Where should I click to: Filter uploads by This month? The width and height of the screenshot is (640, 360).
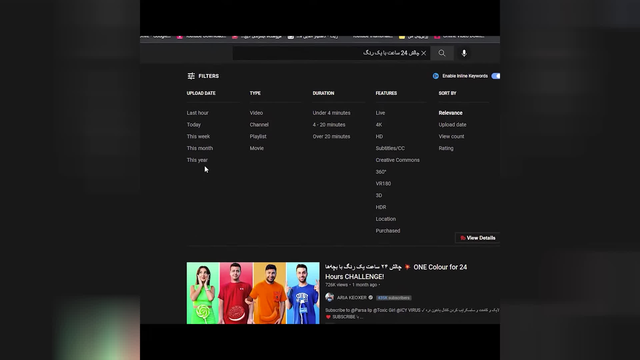[x=200, y=148]
